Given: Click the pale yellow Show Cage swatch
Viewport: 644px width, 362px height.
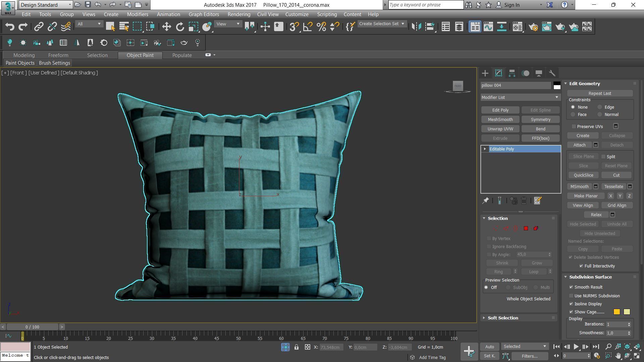Looking at the screenshot, I should [627, 312].
